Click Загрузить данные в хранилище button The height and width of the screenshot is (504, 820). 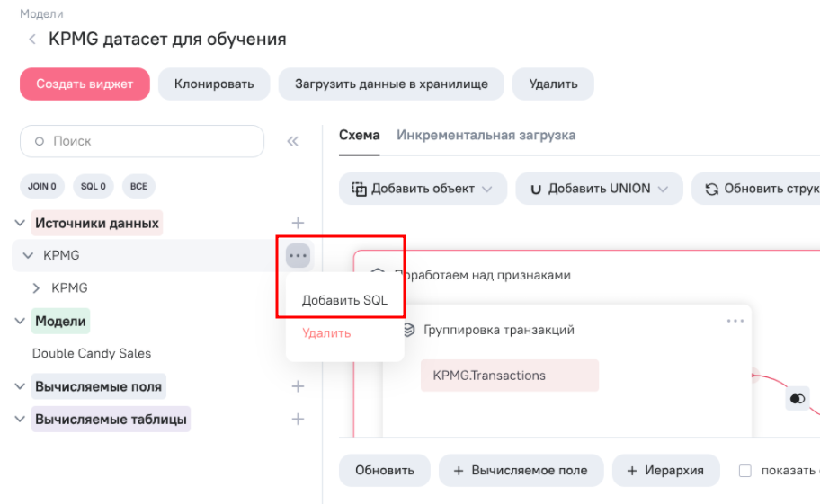(x=391, y=84)
